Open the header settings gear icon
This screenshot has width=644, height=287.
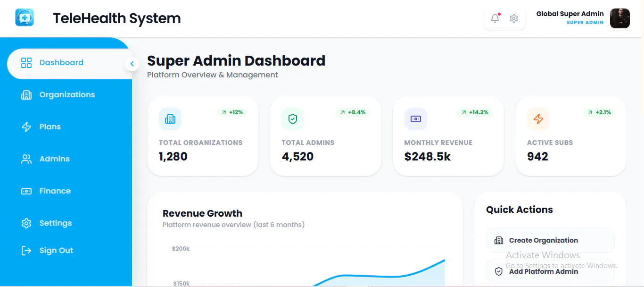514,18
